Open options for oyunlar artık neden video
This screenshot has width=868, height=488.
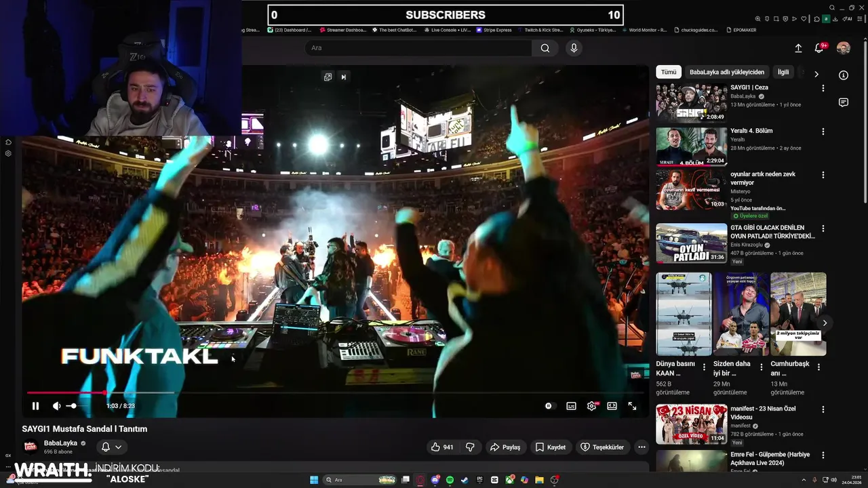point(823,175)
